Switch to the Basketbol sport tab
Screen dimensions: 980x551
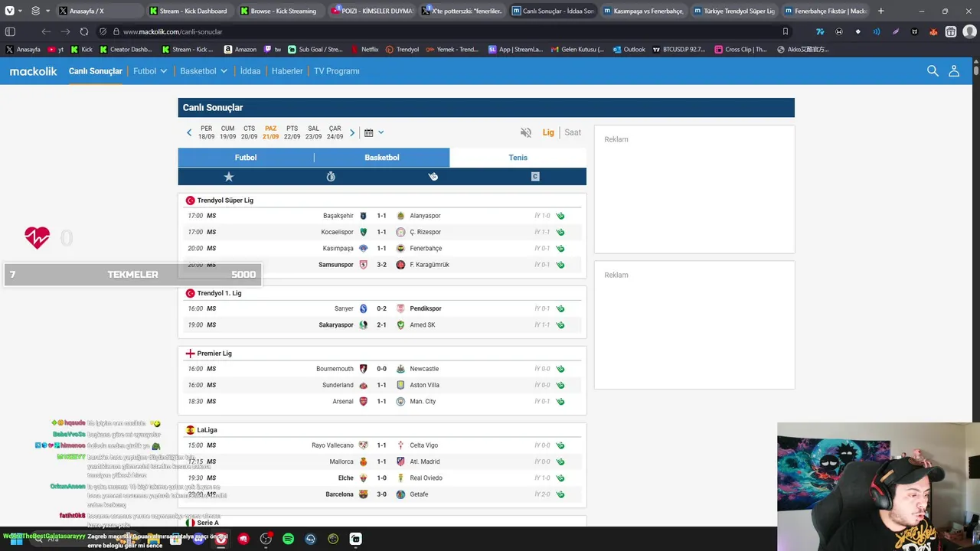(382, 158)
